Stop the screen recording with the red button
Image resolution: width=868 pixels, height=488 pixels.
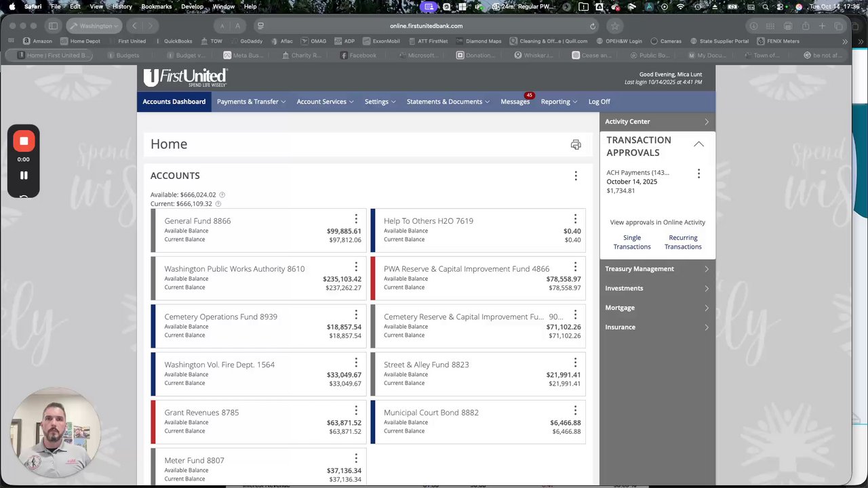(x=24, y=141)
